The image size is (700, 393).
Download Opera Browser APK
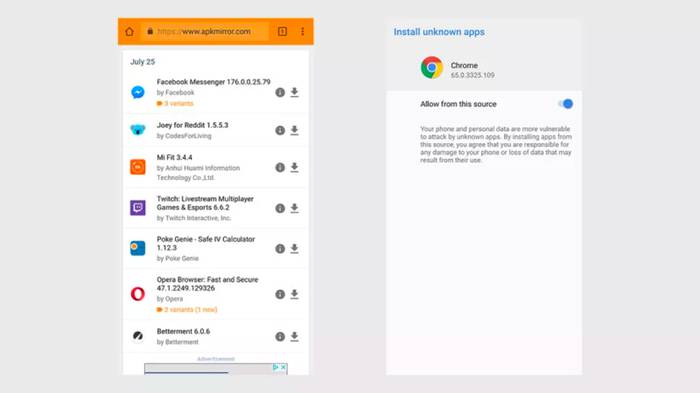(294, 294)
